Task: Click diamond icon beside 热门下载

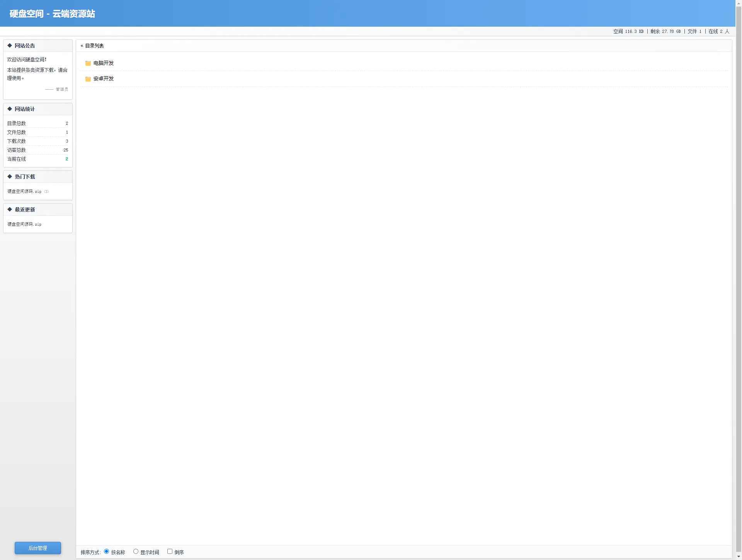Action: (x=10, y=177)
